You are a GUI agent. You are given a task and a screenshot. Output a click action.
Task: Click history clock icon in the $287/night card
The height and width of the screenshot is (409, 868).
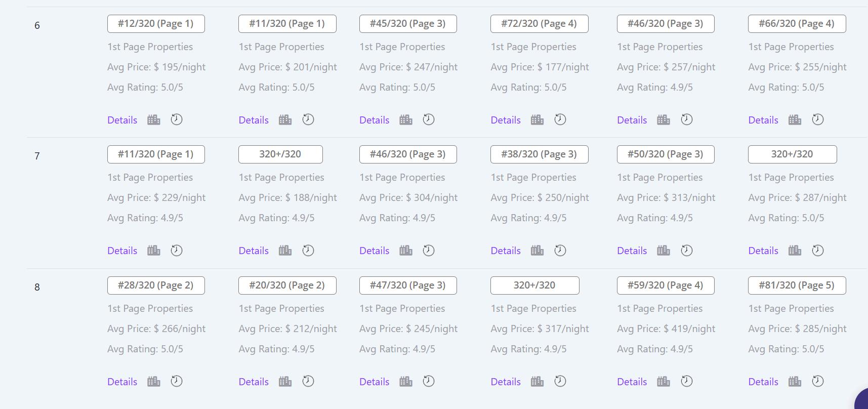tap(818, 251)
